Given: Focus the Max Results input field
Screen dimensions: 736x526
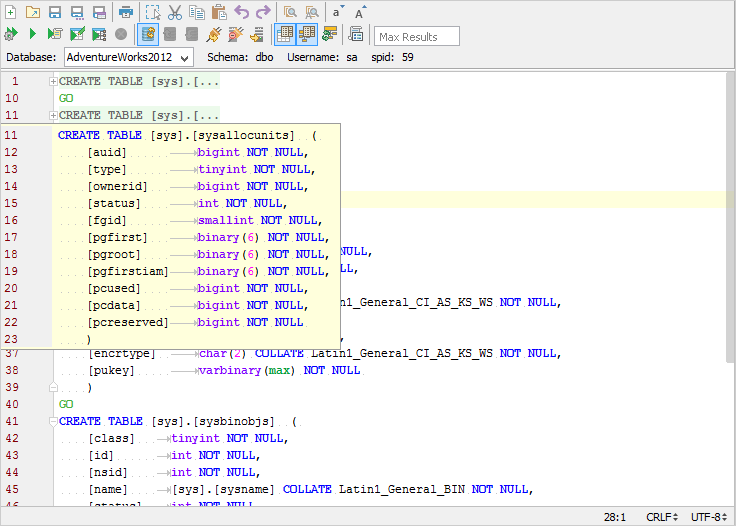Looking at the screenshot, I should [x=417, y=37].
